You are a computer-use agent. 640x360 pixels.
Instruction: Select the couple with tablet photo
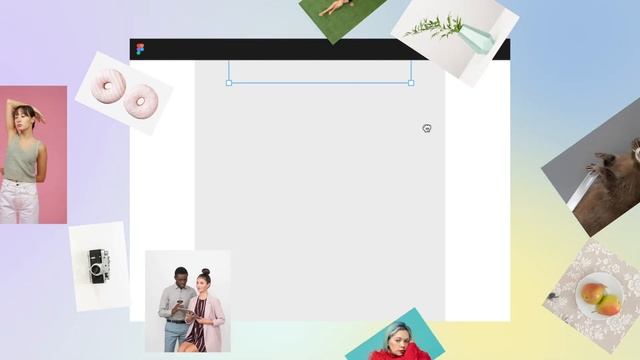(x=188, y=301)
